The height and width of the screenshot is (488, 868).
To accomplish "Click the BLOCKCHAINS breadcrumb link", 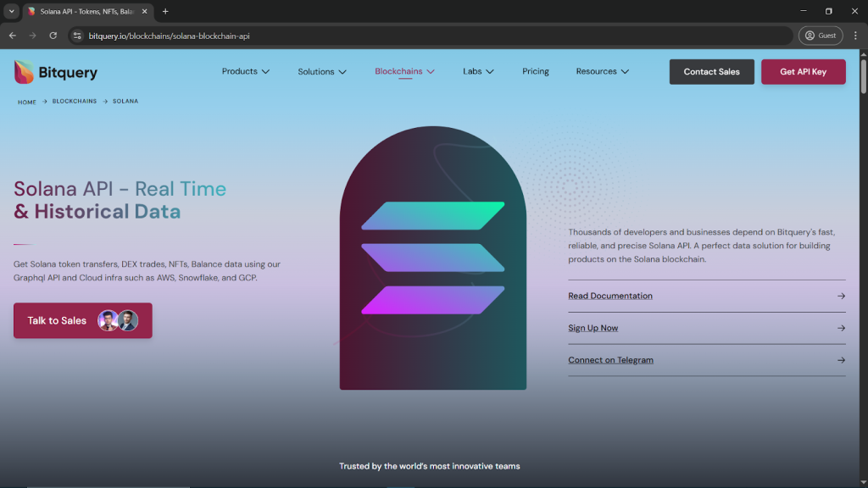I will click(75, 102).
